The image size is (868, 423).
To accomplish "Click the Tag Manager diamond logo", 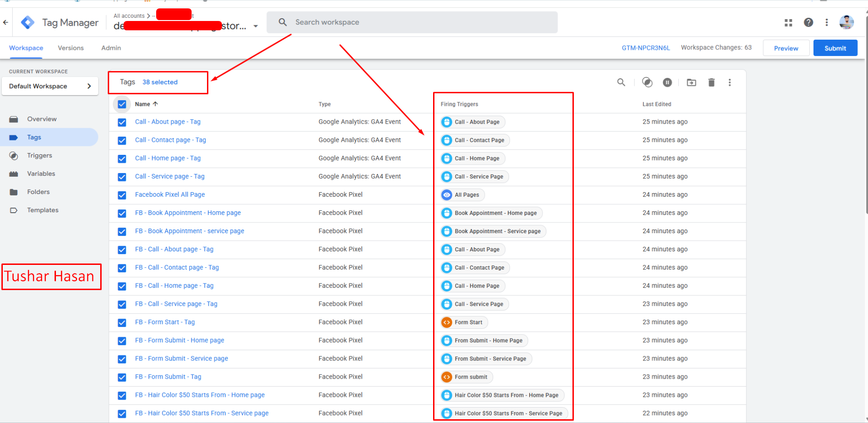I will (x=28, y=22).
